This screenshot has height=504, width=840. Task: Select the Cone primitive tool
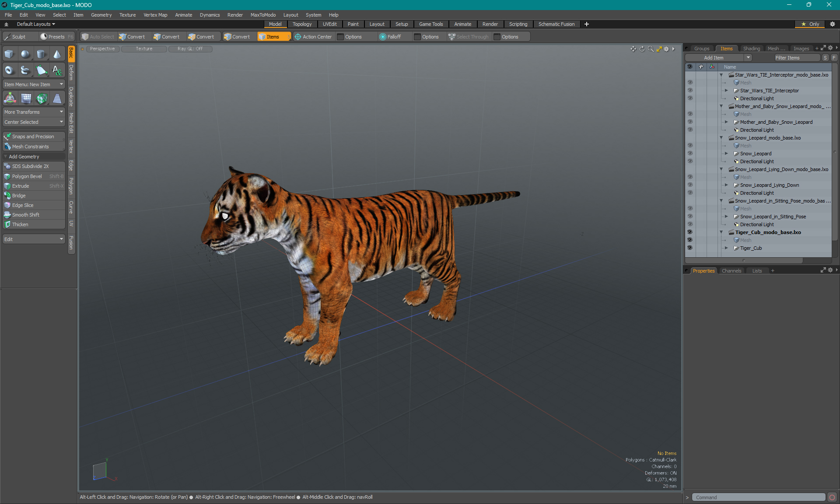pyautogui.click(x=57, y=54)
